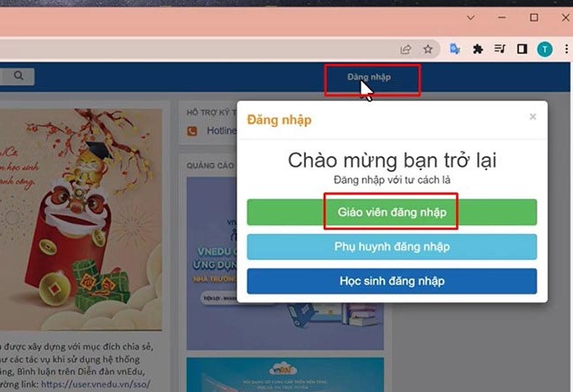Bookmark this page with the star icon
Image resolution: width=573 pixels, height=392 pixels.
pyautogui.click(x=428, y=49)
